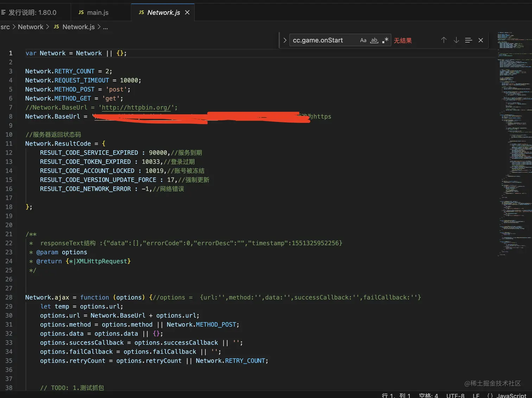Jump to previous search match
532x398 pixels.
point(444,40)
